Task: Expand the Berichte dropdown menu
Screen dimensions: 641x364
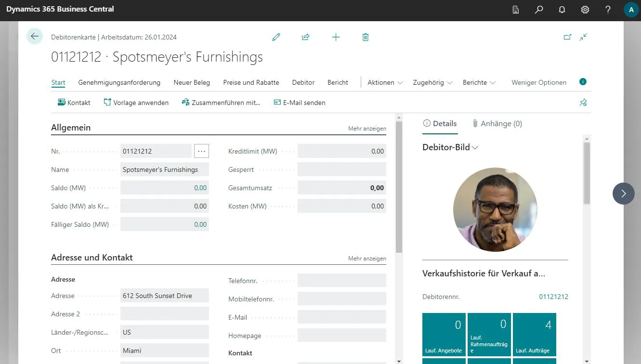Action: 479,82
